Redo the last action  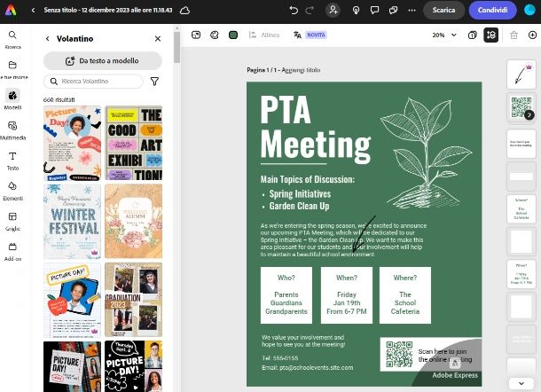[x=310, y=11]
